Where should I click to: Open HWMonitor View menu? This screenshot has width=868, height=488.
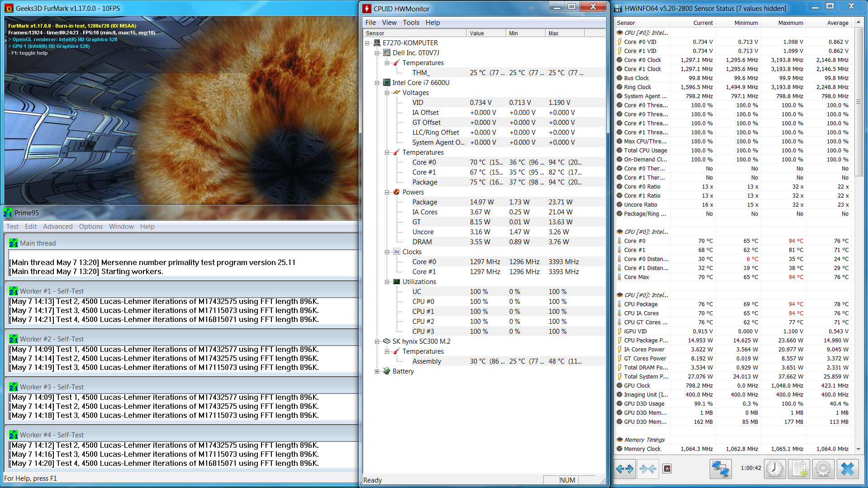[389, 22]
